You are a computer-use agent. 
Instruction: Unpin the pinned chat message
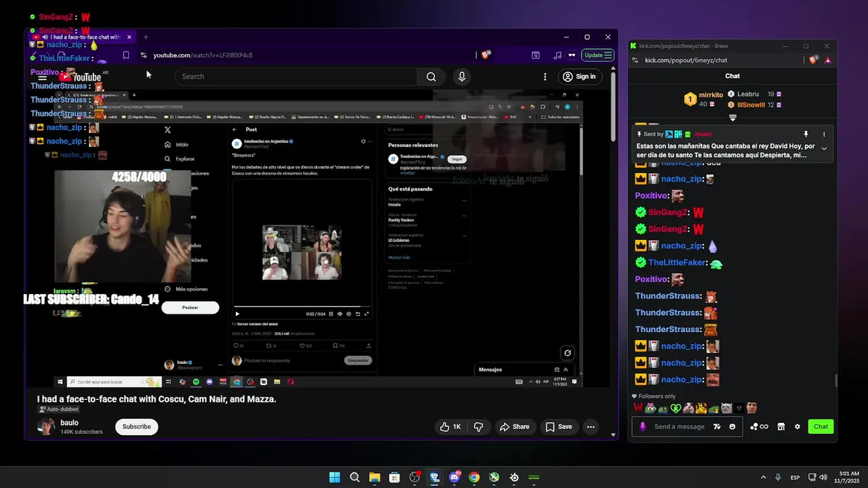click(x=806, y=134)
